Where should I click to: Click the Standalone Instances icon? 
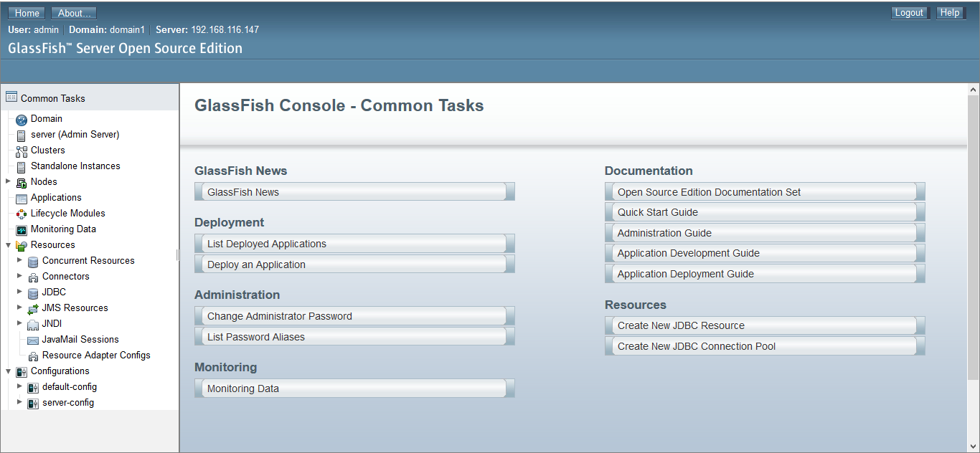22,167
